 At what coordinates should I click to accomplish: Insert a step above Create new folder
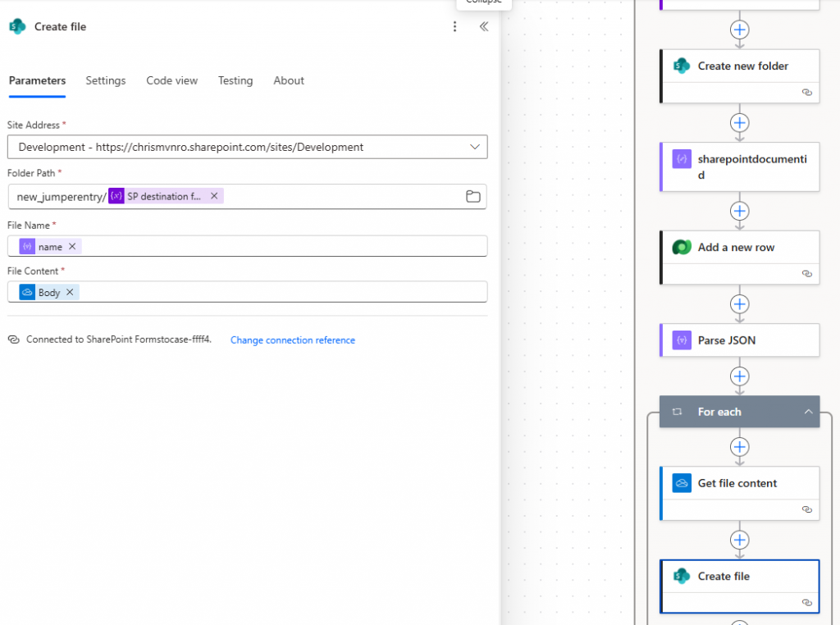[740, 30]
